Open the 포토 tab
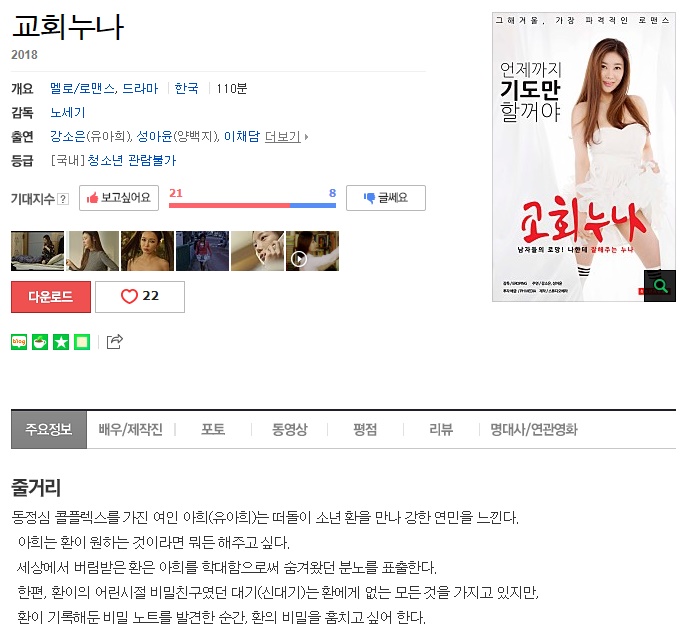This screenshot has width=691, height=640. click(213, 429)
